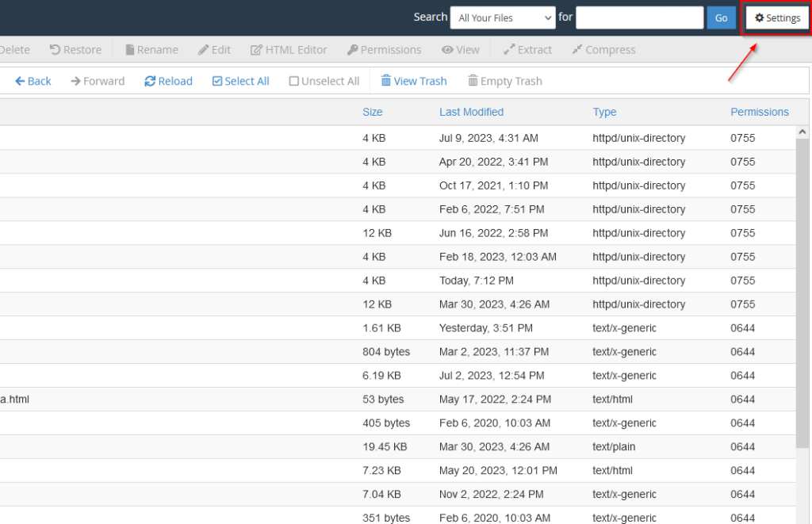This screenshot has height=524, width=812.
Task: Click the 7.23 KB size cell
Action: click(381, 471)
